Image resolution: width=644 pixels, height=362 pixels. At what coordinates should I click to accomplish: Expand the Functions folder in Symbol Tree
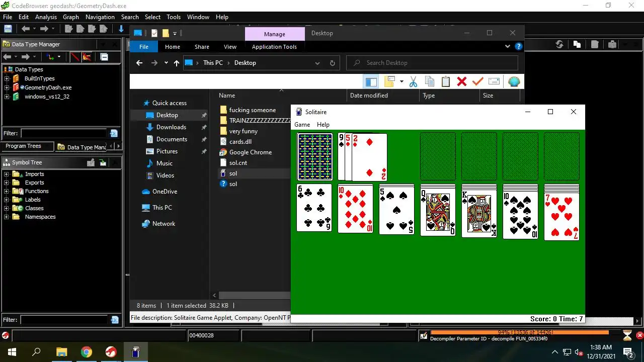pyautogui.click(x=7, y=191)
